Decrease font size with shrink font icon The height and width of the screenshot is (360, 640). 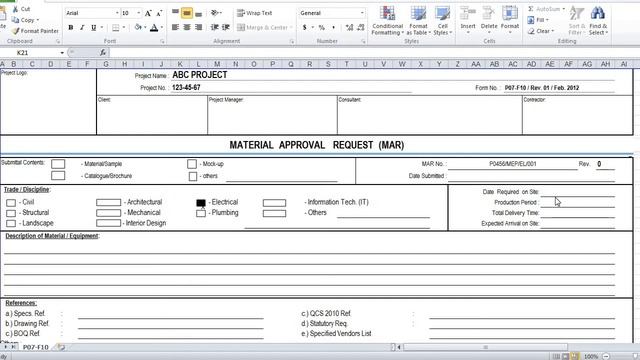tap(159, 13)
